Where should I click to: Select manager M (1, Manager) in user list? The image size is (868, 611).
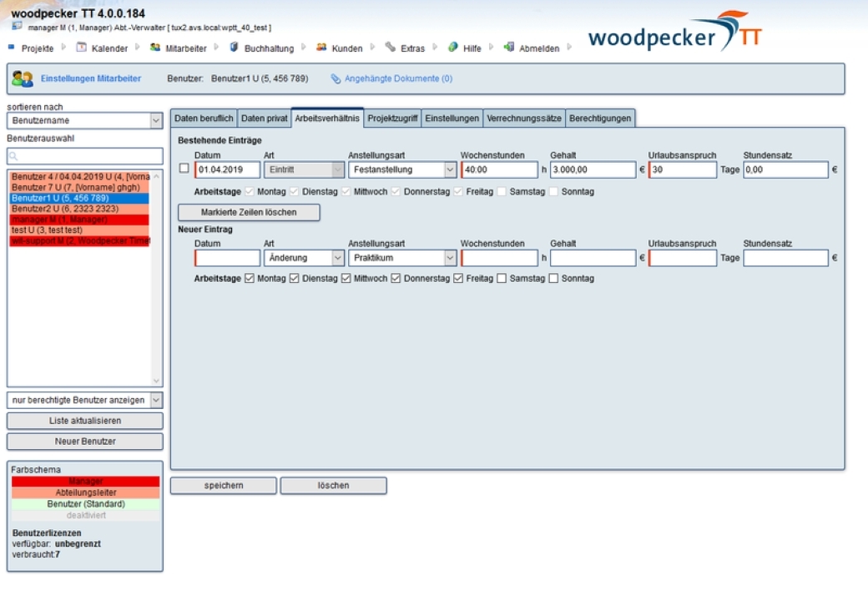(79, 220)
